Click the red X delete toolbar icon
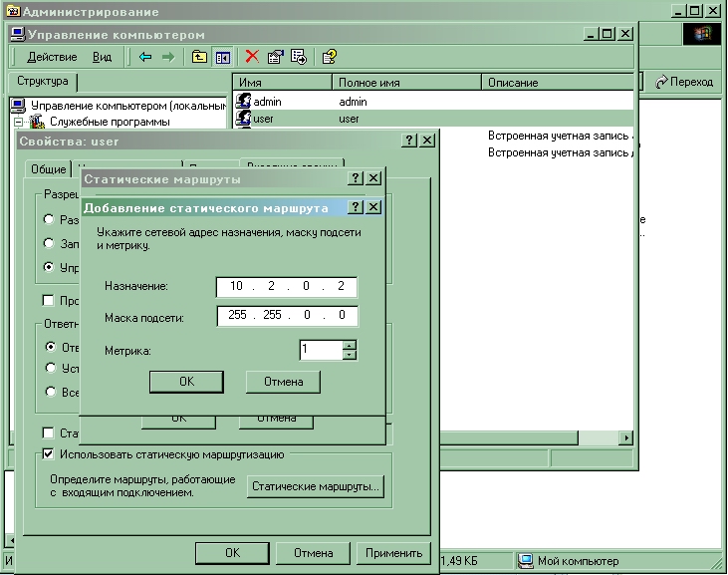 (252, 57)
